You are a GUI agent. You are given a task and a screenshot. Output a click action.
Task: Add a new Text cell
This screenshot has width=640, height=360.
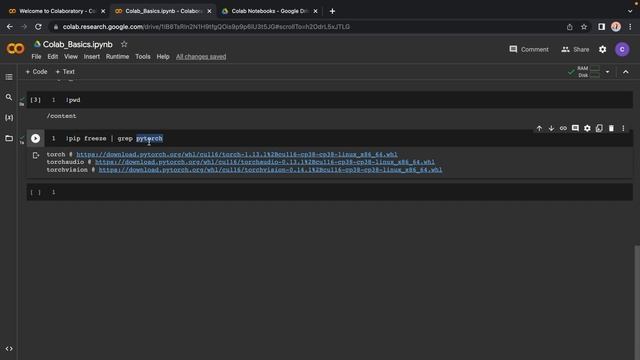[65, 72]
